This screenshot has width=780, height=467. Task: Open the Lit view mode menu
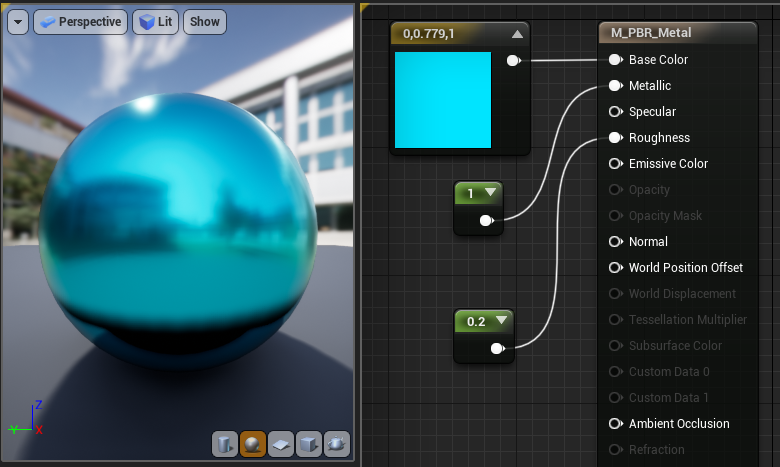[155, 22]
